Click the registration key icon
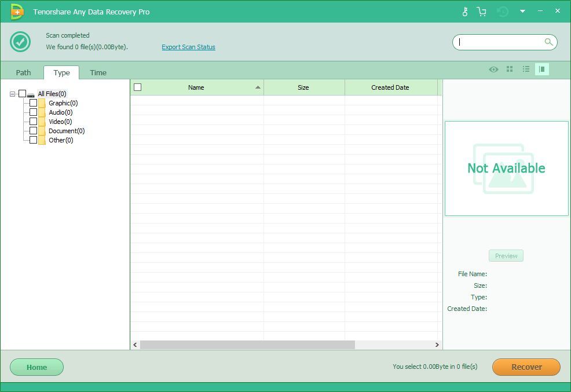This screenshot has width=571, height=392. coord(465,11)
